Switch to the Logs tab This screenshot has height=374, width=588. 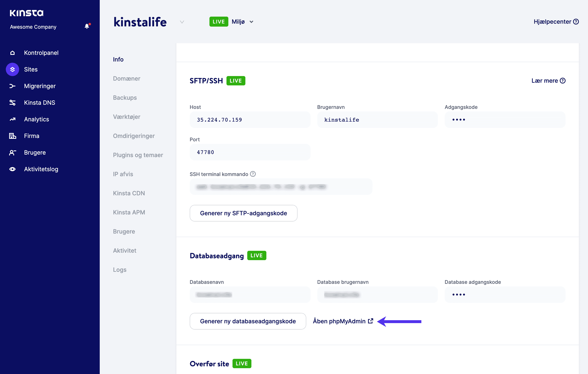pos(120,269)
